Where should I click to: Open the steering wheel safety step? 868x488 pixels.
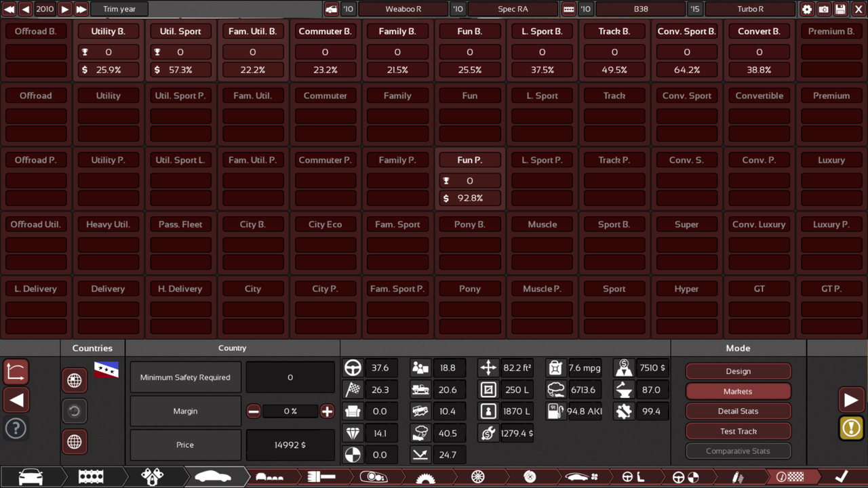(685, 477)
